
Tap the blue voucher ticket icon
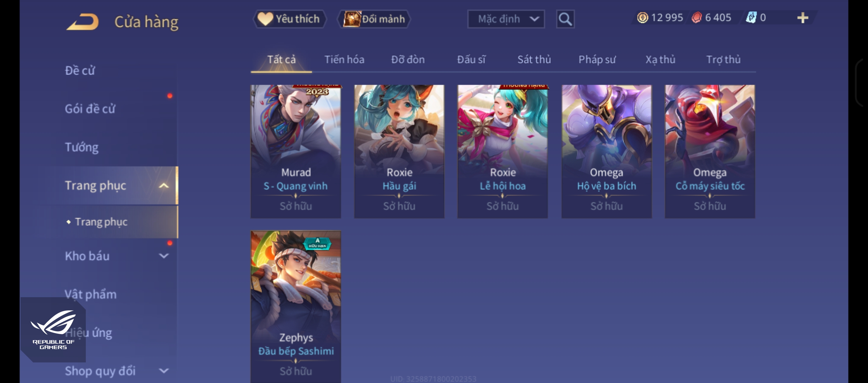[x=751, y=17]
